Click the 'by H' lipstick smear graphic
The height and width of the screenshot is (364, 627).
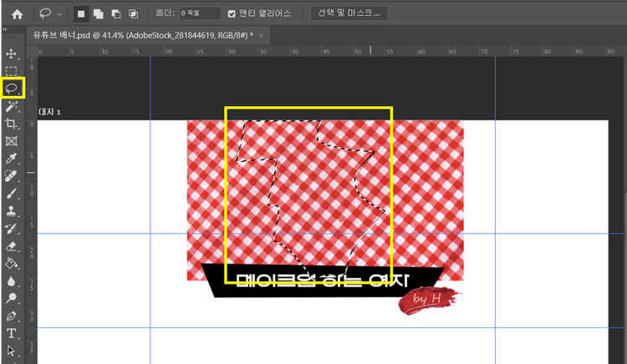click(429, 300)
